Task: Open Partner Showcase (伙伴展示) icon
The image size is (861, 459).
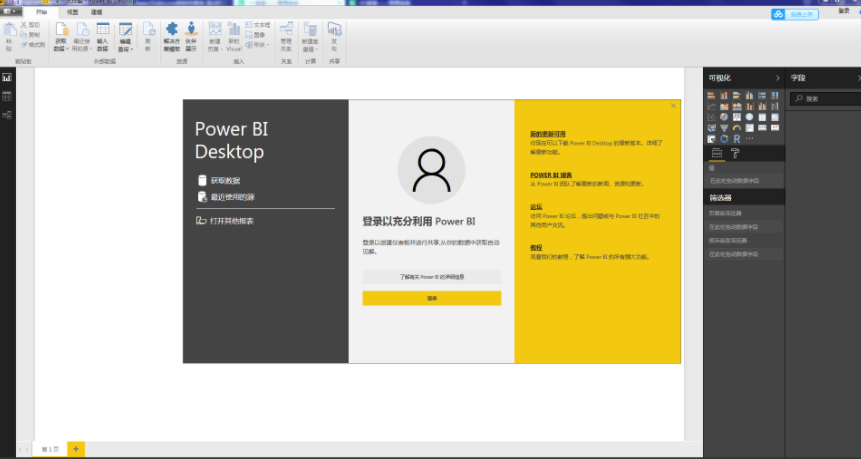Action: click(x=191, y=29)
